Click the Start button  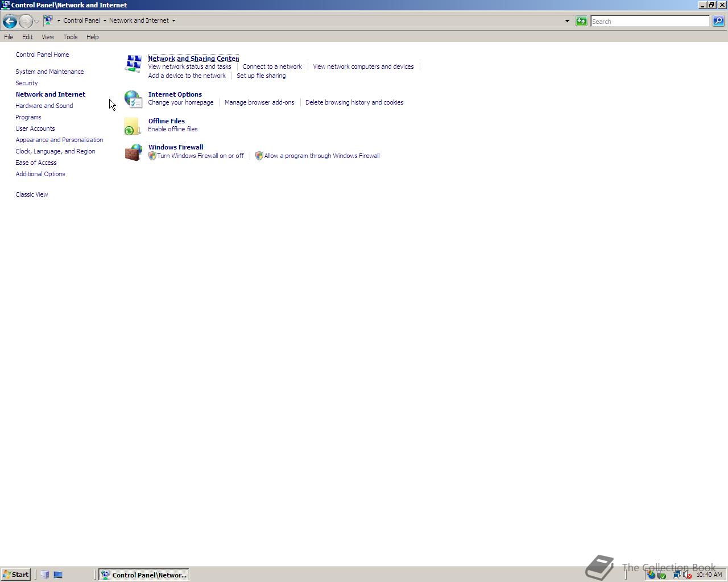[15, 575]
